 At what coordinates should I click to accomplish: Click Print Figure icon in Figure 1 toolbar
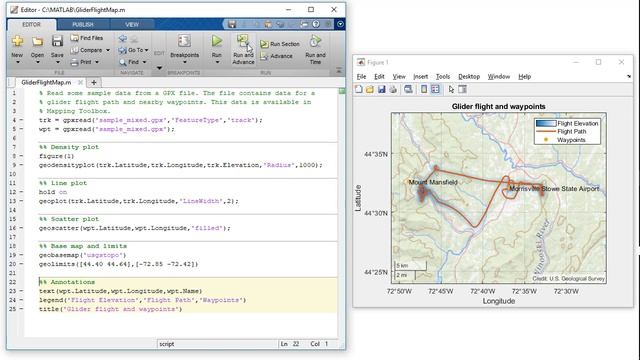click(x=393, y=89)
